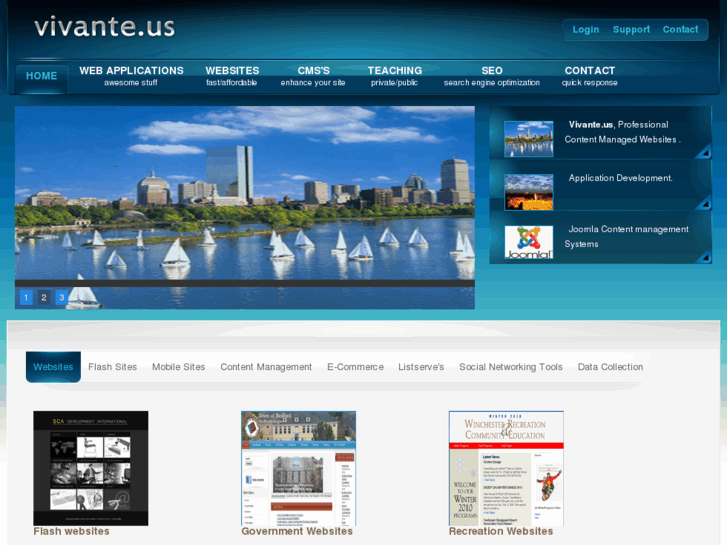Click Joomla Content management Systems text
This screenshot has width=727, height=545.
point(626,237)
